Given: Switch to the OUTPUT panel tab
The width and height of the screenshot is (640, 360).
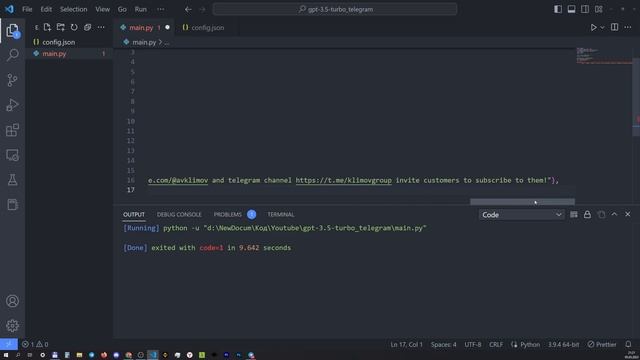Looking at the screenshot, I should [134, 214].
